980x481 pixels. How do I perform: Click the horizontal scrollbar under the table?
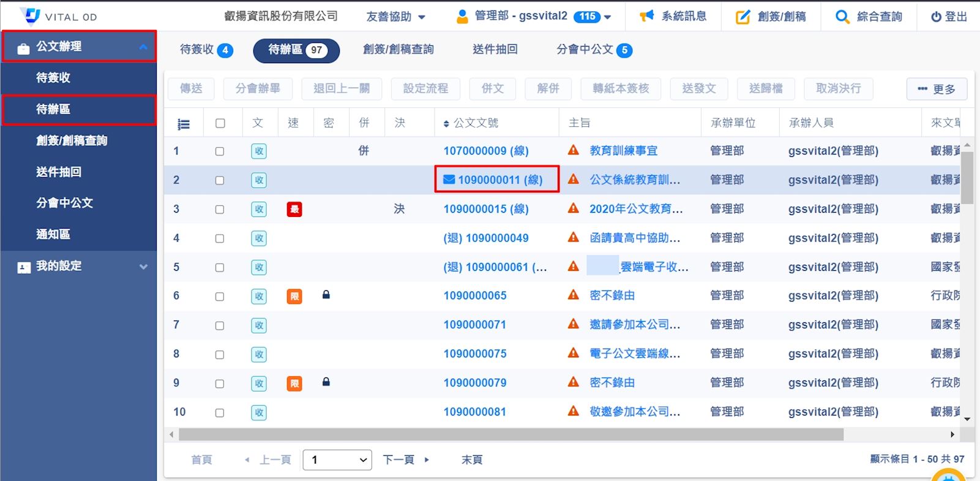click(x=511, y=434)
